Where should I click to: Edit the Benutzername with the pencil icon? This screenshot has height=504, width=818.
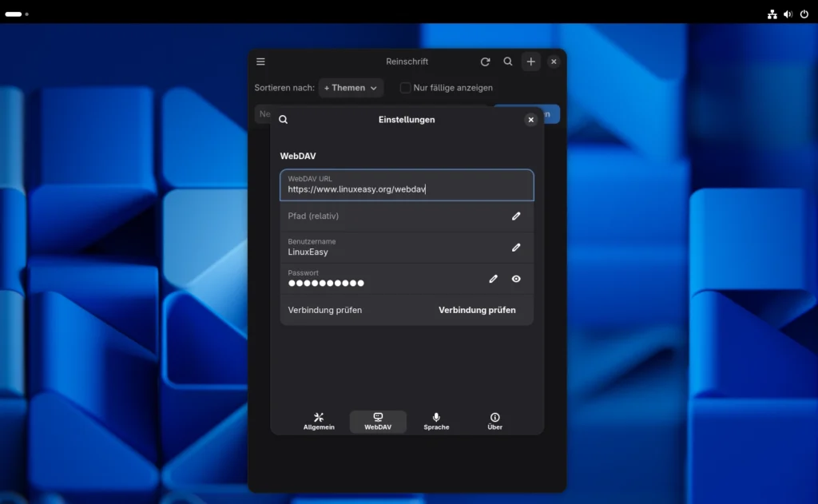tap(517, 247)
